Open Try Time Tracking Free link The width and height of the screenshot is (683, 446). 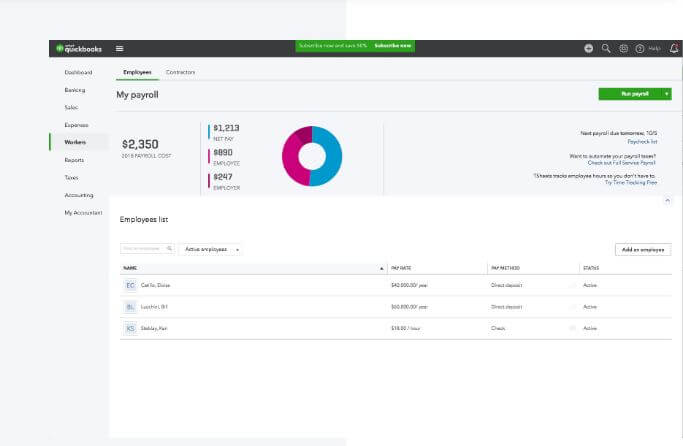631,182
